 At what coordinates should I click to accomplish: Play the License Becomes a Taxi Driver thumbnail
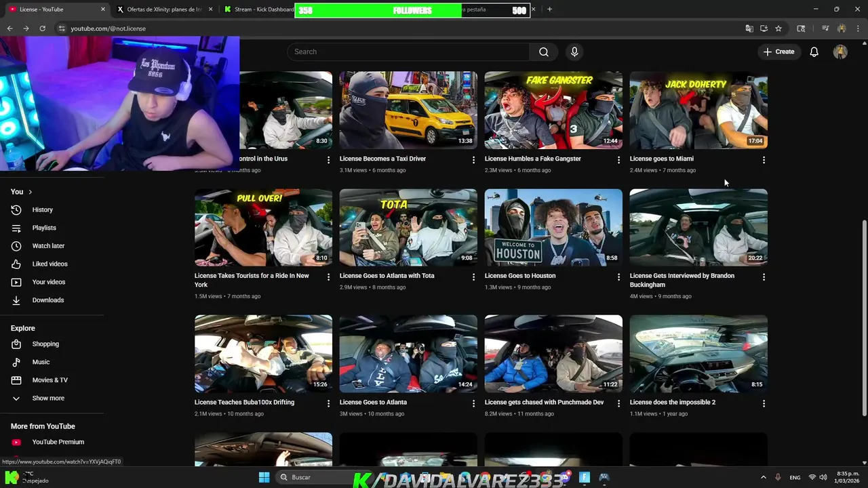pos(408,110)
